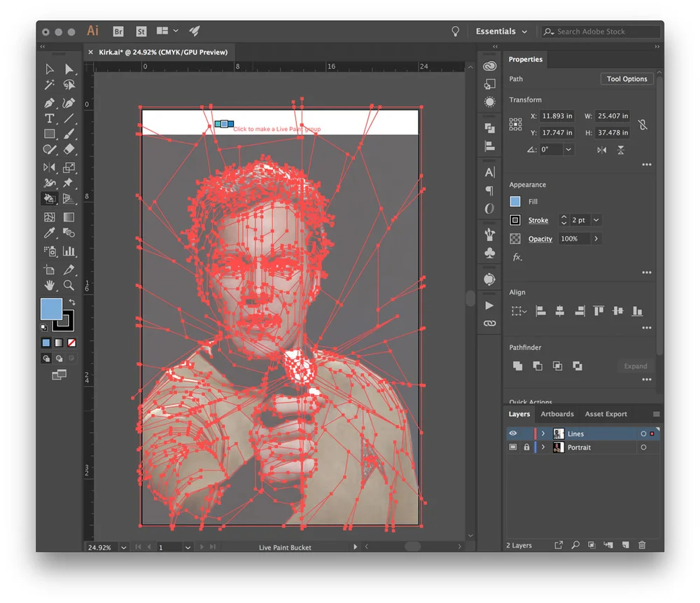The height and width of the screenshot is (603, 700).
Task: Delete selection via Layers panel trash icon
Action: (x=643, y=545)
